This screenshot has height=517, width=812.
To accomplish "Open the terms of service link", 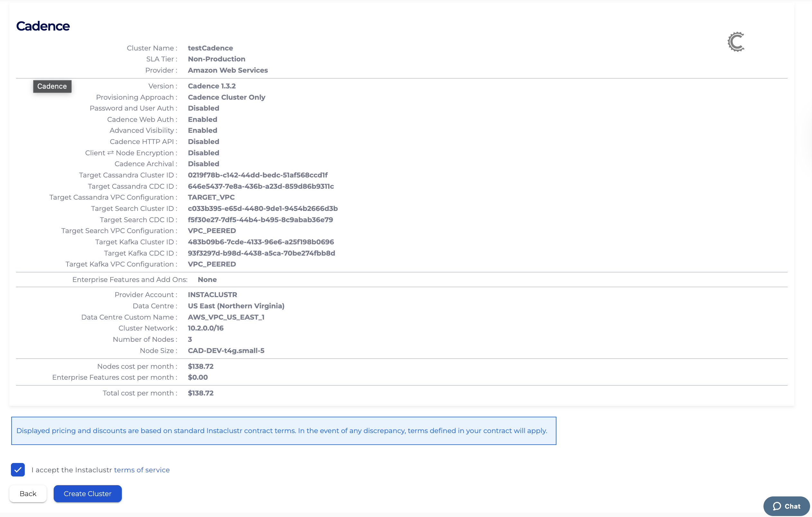I will [142, 470].
